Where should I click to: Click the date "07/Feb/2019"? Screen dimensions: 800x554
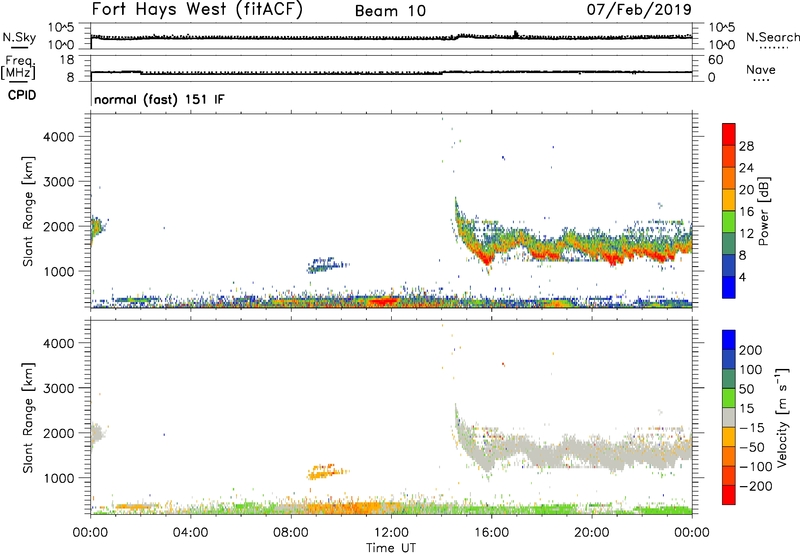639,9
